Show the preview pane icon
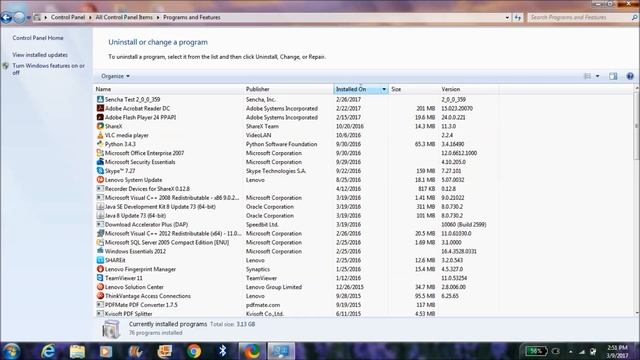This screenshot has height=360, width=640. (x=613, y=76)
